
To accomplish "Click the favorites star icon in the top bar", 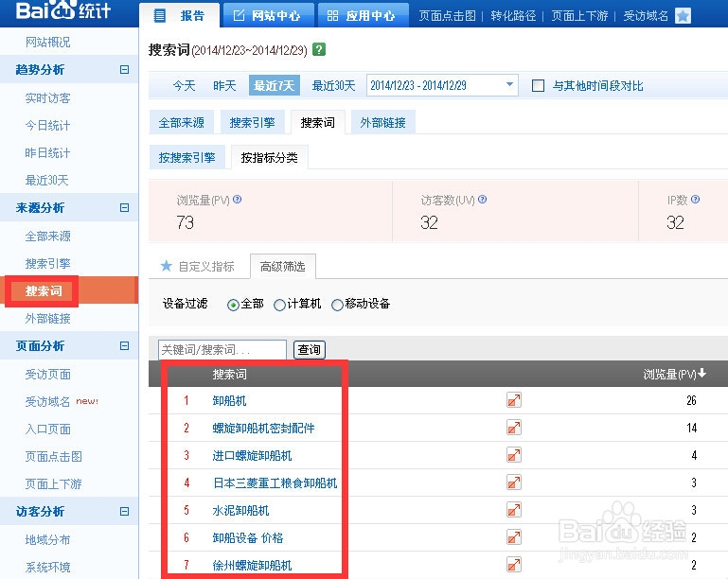I will [683, 16].
